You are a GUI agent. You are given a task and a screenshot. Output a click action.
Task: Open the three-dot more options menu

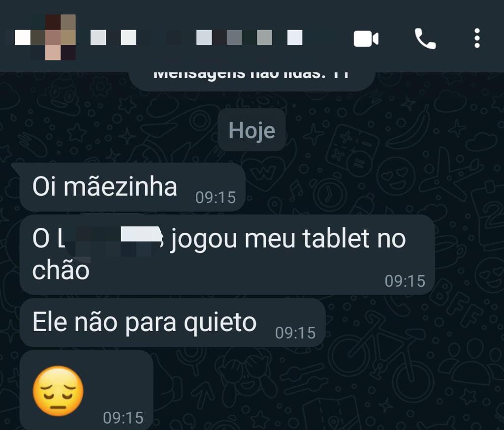[x=477, y=38]
